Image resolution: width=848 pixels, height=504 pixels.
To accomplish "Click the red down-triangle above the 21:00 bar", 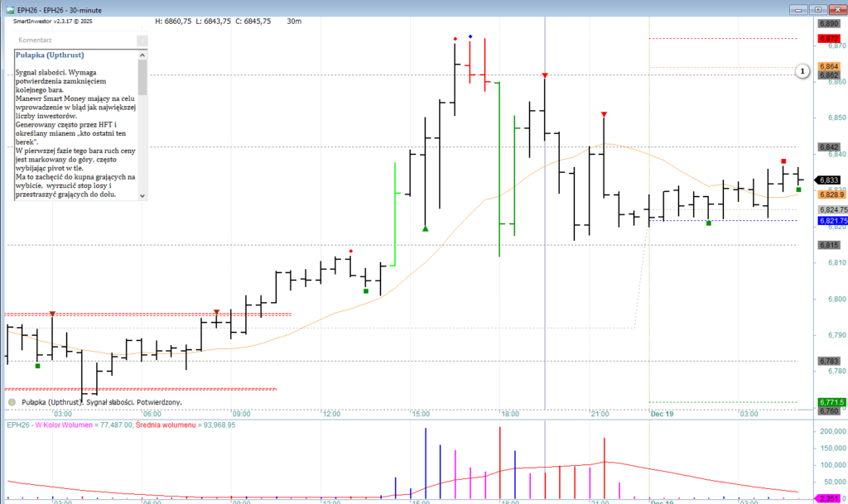I will (x=605, y=113).
